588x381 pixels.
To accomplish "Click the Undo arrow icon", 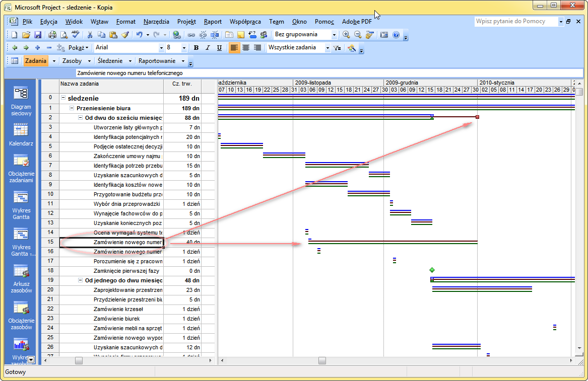I will (x=139, y=35).
